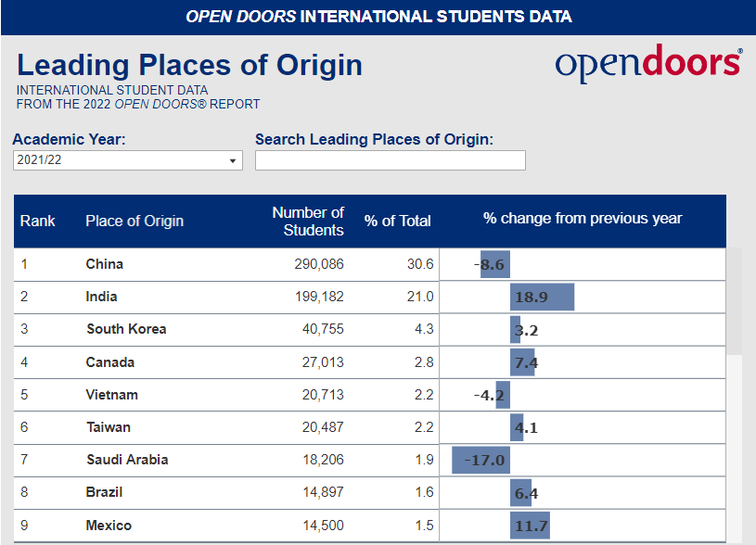This screenshot has width=756, height=545.
Task: Select Mexico in the table
Action: click(109, 526)
